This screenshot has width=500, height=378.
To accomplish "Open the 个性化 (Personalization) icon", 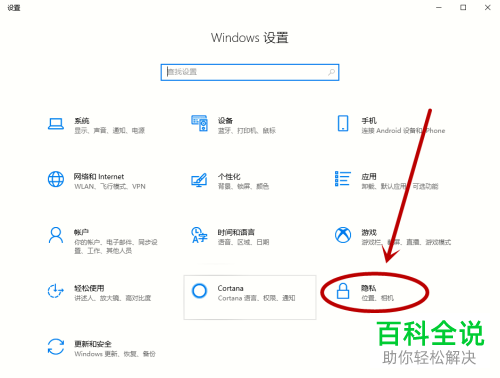I will click(199, 180).
